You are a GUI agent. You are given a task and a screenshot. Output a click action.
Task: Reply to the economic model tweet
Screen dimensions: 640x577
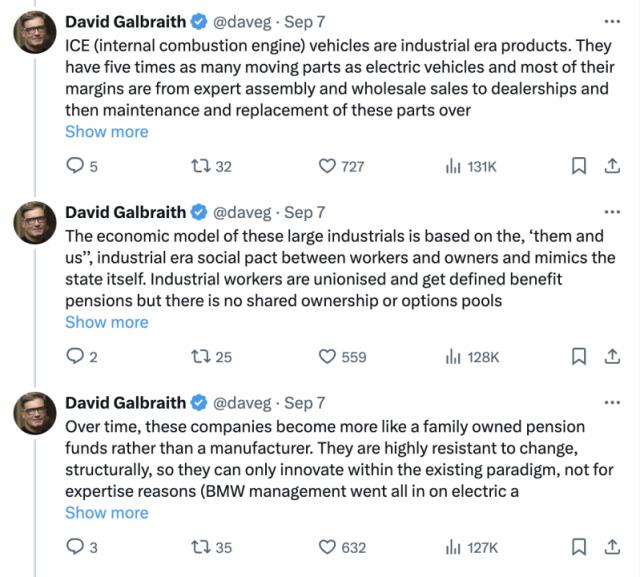(x=75, y=357)
